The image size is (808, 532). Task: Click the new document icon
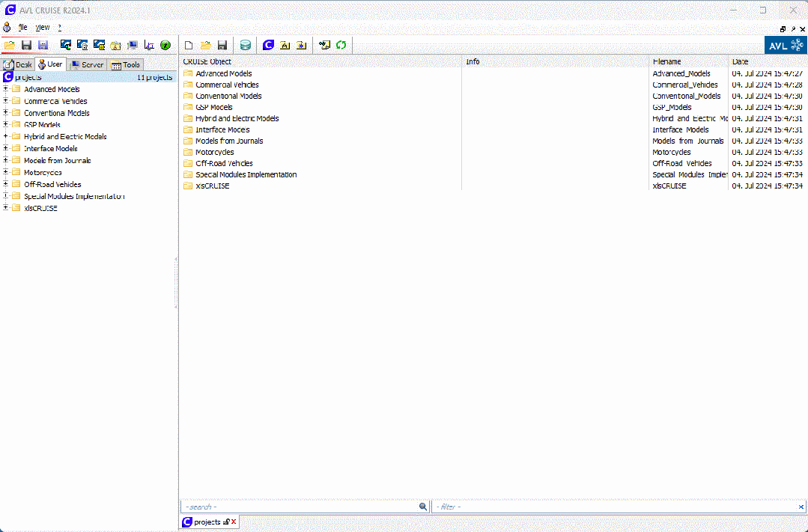(189, 45)
